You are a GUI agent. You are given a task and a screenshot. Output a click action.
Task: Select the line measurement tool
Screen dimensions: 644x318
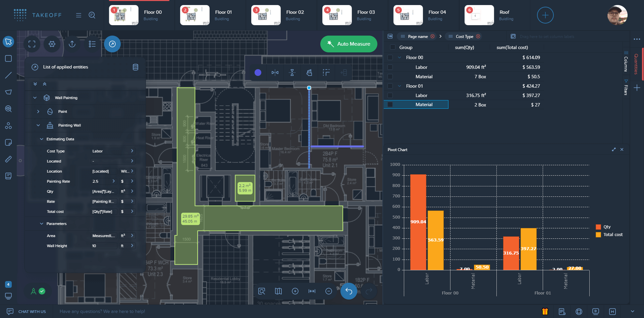[x=8, y=75]
